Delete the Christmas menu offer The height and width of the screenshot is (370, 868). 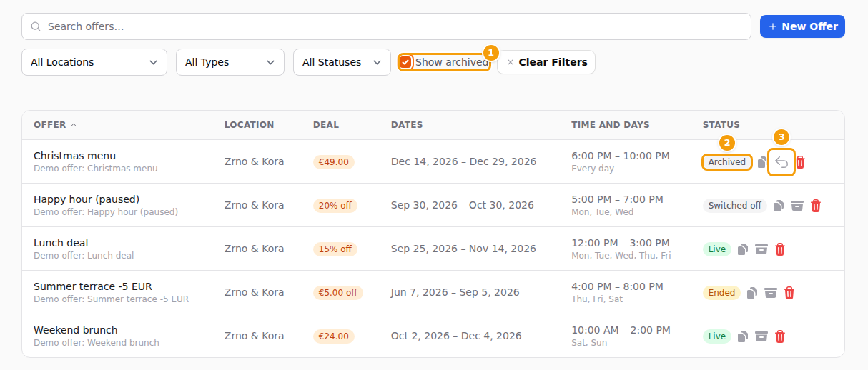(x=801, y=162)
